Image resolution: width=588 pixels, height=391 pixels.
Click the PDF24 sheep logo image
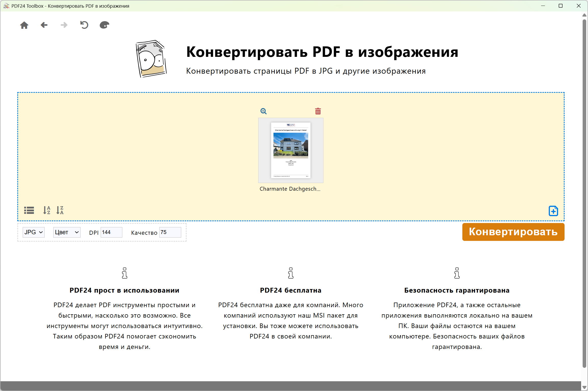click(x=151, y=59)
